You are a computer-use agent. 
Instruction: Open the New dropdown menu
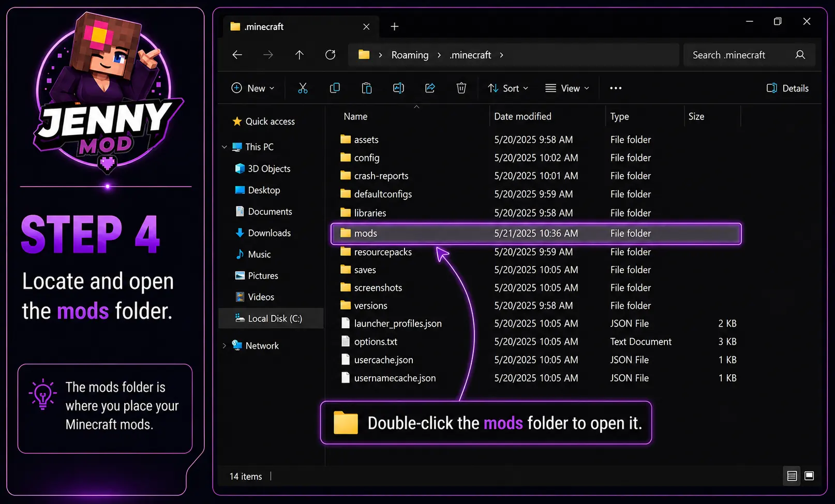point(253,88)
